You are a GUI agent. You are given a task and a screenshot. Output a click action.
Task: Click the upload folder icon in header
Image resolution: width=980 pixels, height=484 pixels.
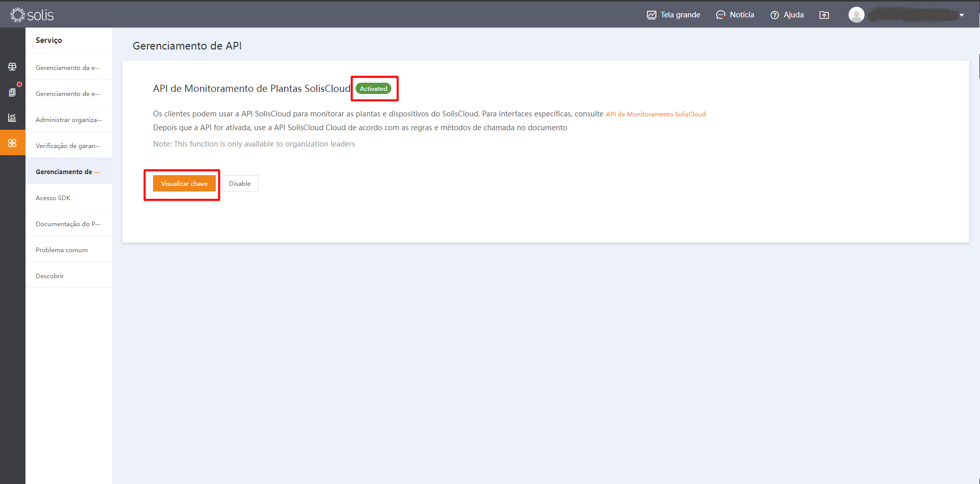coord(824,15)
